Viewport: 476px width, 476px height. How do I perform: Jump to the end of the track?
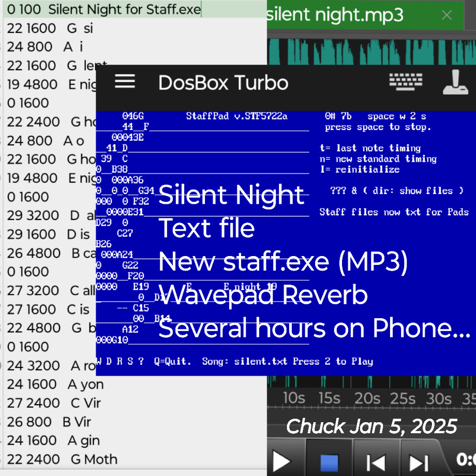pyautogui.click(x=418, y=460)
